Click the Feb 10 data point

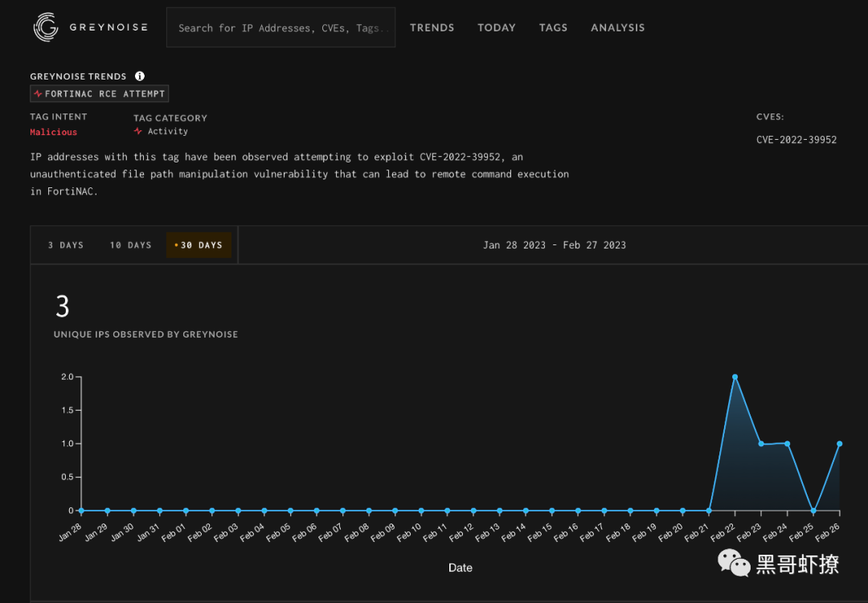tap(421, 511)
